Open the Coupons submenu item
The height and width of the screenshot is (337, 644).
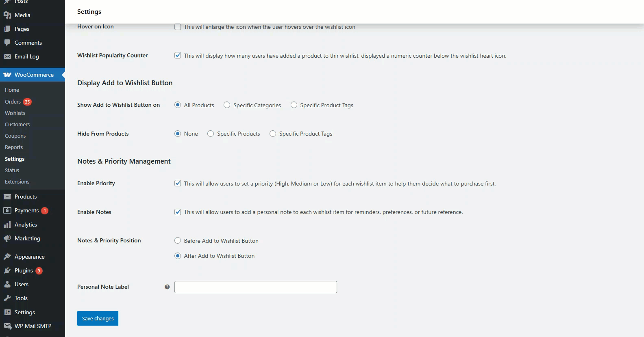pos(15,136)
